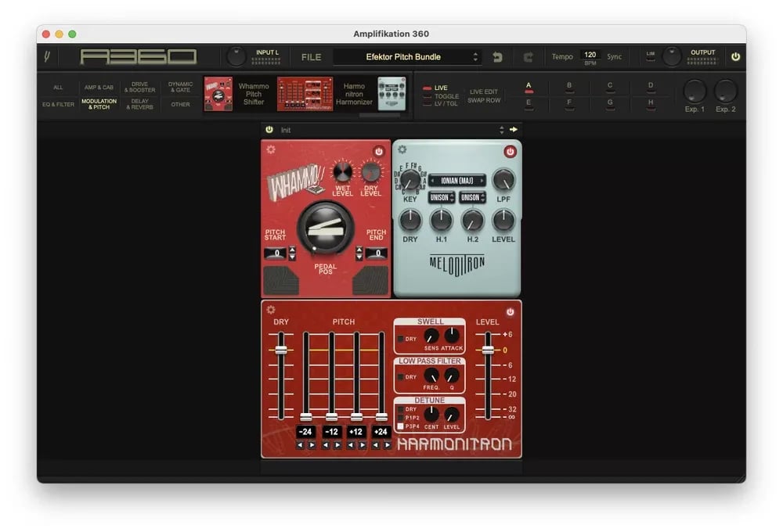783x532 pixels.
Task: Open Whammo pedal settings gear
Action: coord(271,149)
